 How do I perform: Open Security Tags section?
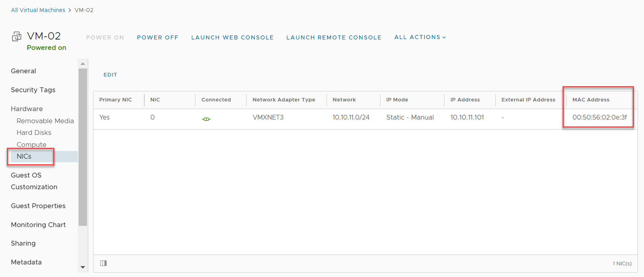click(33, 90)
